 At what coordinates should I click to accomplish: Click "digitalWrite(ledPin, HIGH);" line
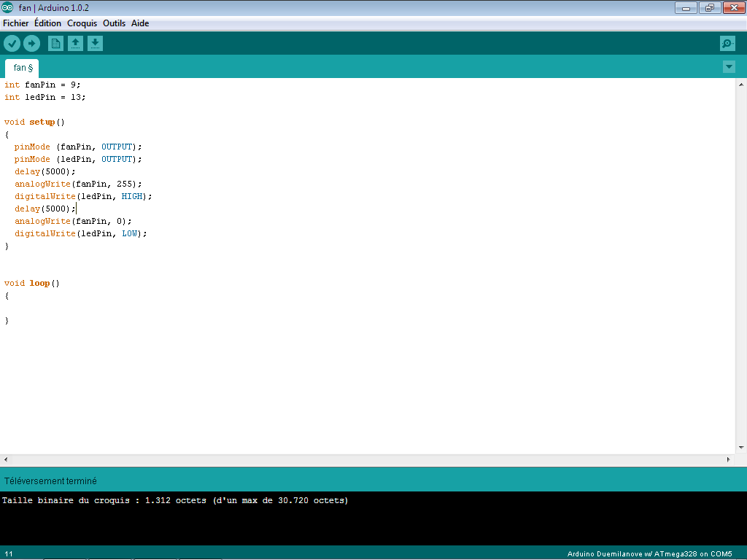point(83,196)
